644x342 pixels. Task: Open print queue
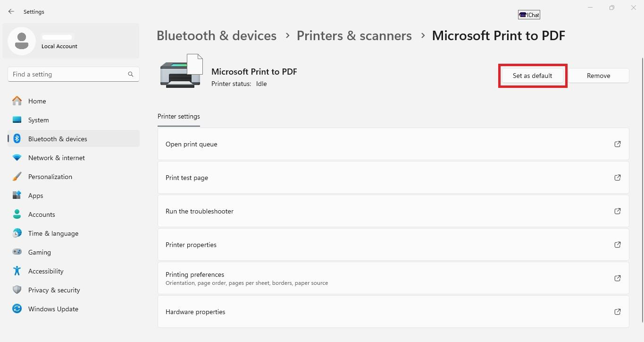coord(191,144)
